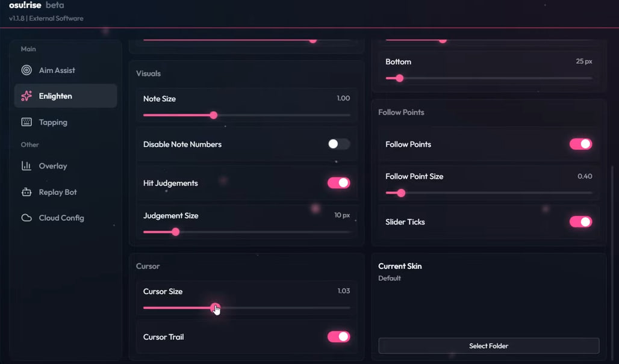The width and height of the screenshot is (619, 364).
Task: Enable the Disable Note Numbers toggle
Action: 338,144
